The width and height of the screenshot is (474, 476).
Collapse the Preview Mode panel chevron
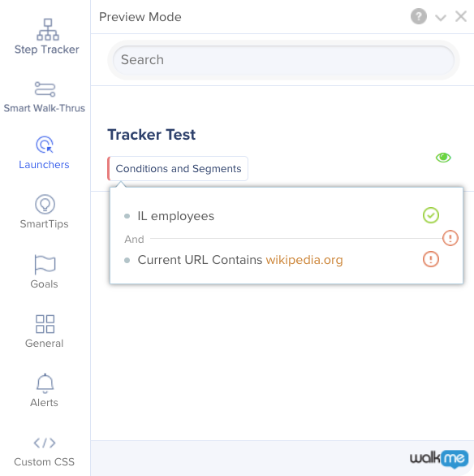coord(441,17)
